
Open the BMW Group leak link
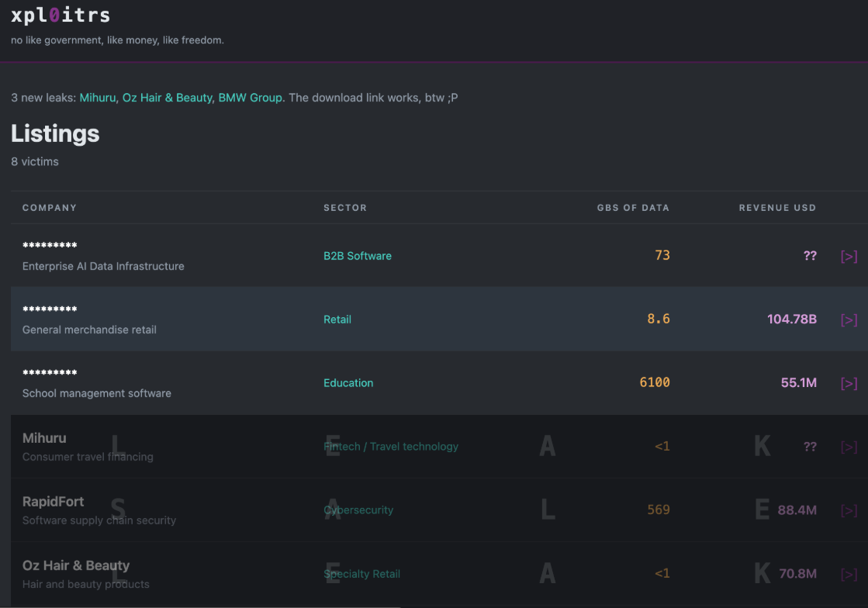pos(251,98)
